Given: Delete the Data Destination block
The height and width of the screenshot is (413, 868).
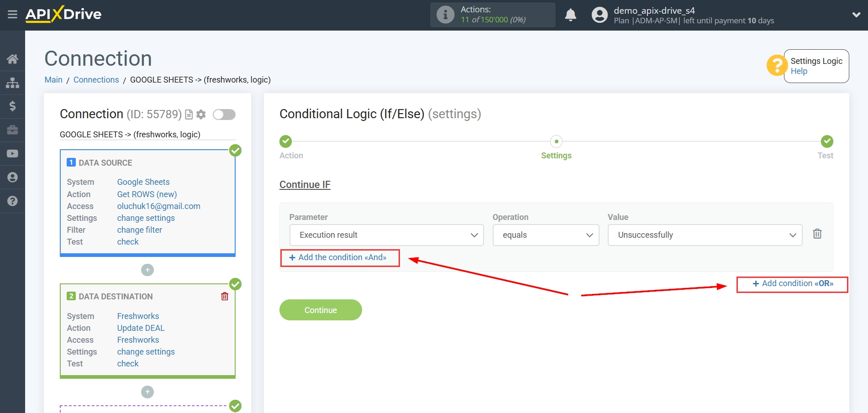Looking at the screenshot, I should (x=225, y=297).
